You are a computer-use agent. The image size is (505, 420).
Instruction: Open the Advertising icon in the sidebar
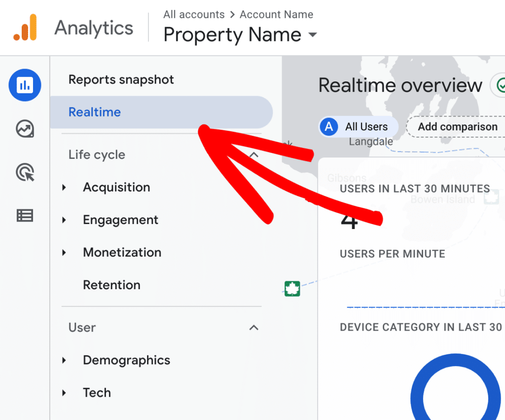(x=25, y=172)
